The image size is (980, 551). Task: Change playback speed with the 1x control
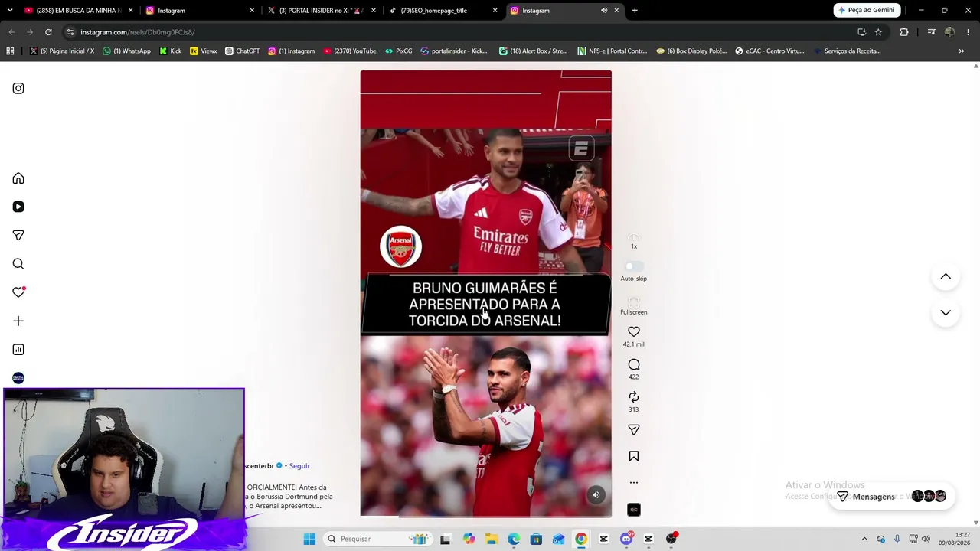(x=634, y=242)
